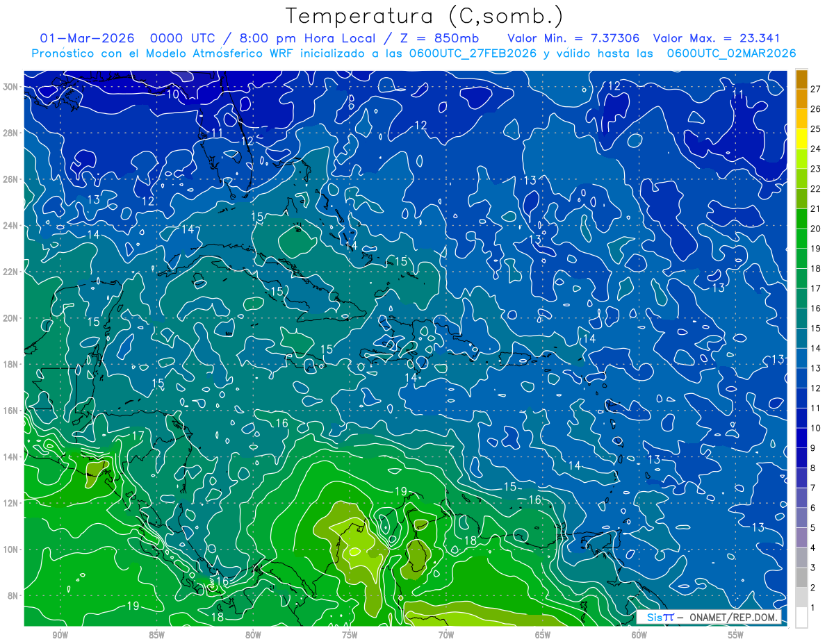Image resolution: width=834 pixels, height=644 pixels.
Task: Click the "80W" longitude axis label
Action: [x=253, y=635]
